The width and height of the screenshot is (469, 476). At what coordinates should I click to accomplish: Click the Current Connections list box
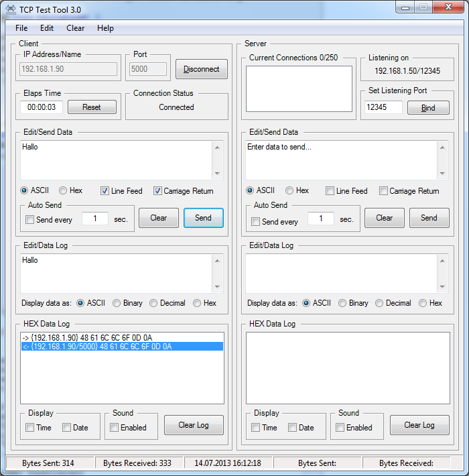[299, 89]
